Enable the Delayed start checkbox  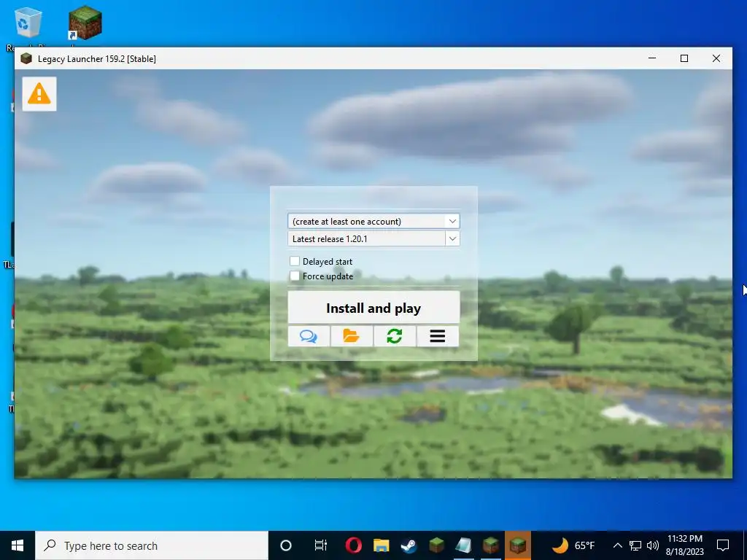point(295,261)
